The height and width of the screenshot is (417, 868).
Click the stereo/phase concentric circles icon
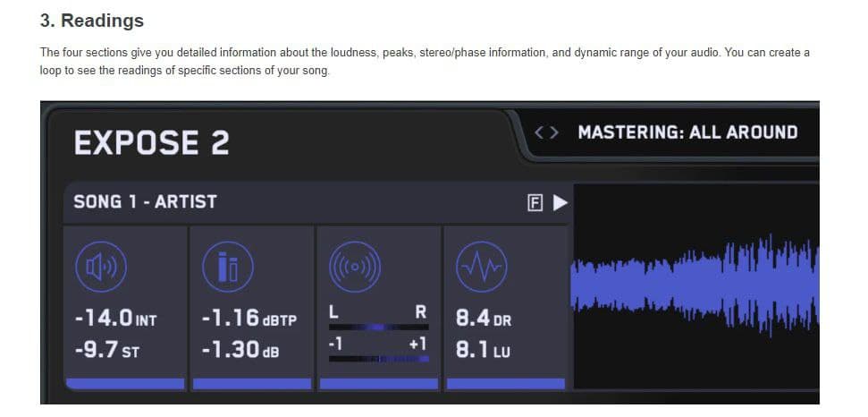[x=355, y=267]
